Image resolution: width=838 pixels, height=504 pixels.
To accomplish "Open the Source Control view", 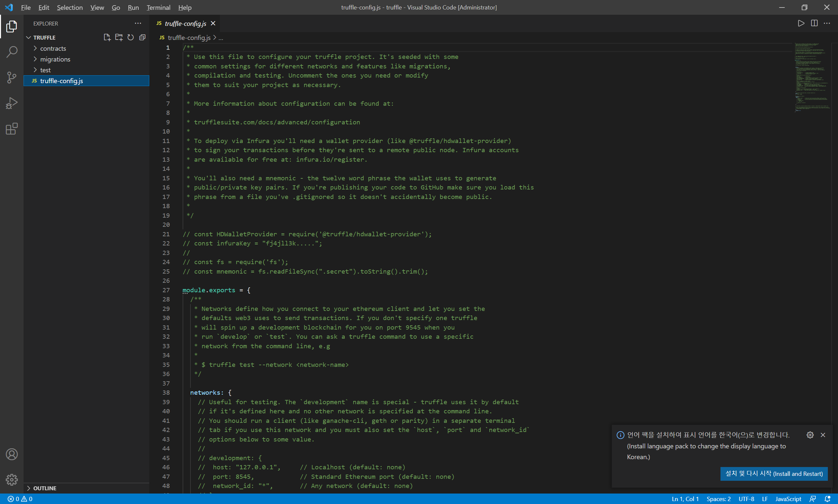I will 11,78.
